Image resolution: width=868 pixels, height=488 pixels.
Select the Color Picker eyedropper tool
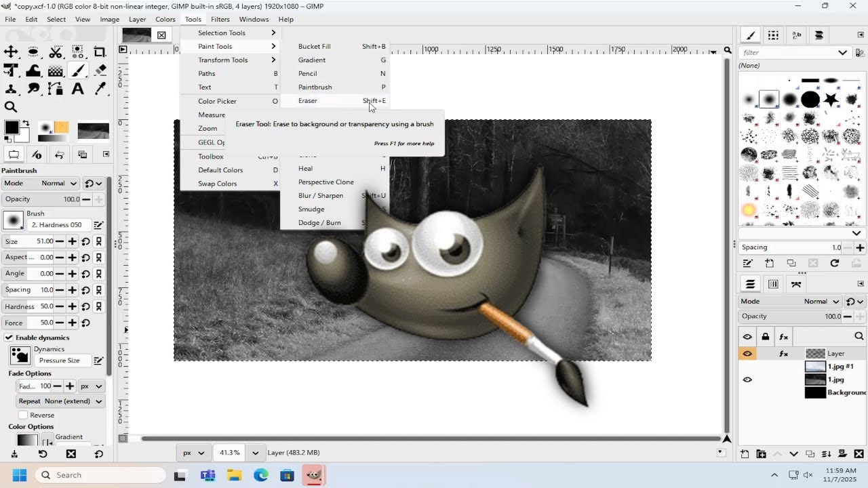coord(100,89)
